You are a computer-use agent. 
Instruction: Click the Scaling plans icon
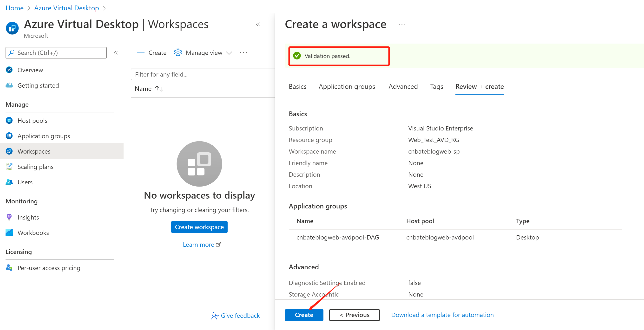pyautogui.click(x=9, y=167)
